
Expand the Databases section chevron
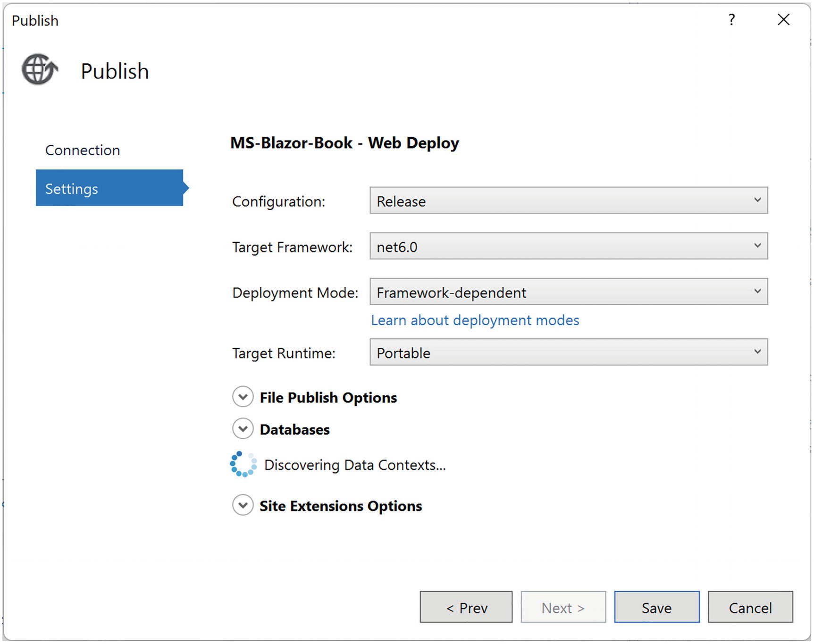click(x=243, y=429)
